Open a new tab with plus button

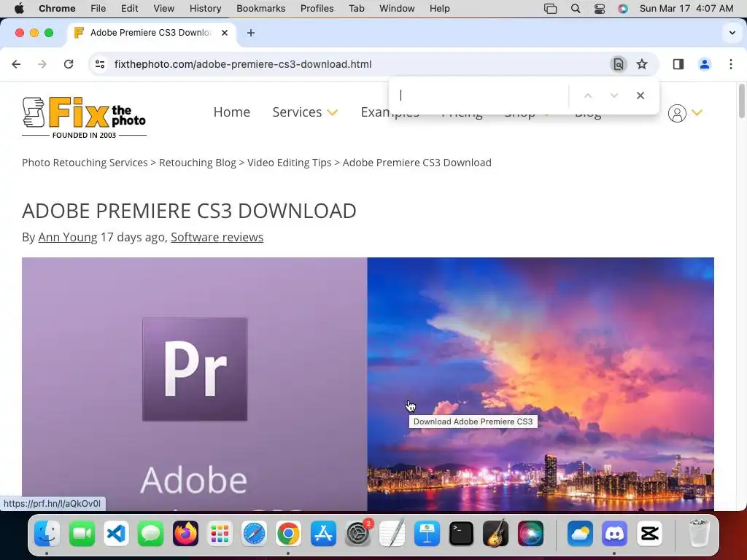[251, 33]
